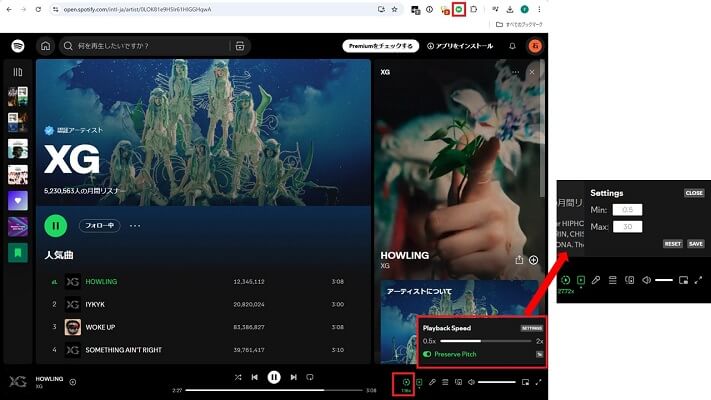Viewport: 711px width, 400px height.
Task: Click Premiumをチェックする button
Action: 380,46
